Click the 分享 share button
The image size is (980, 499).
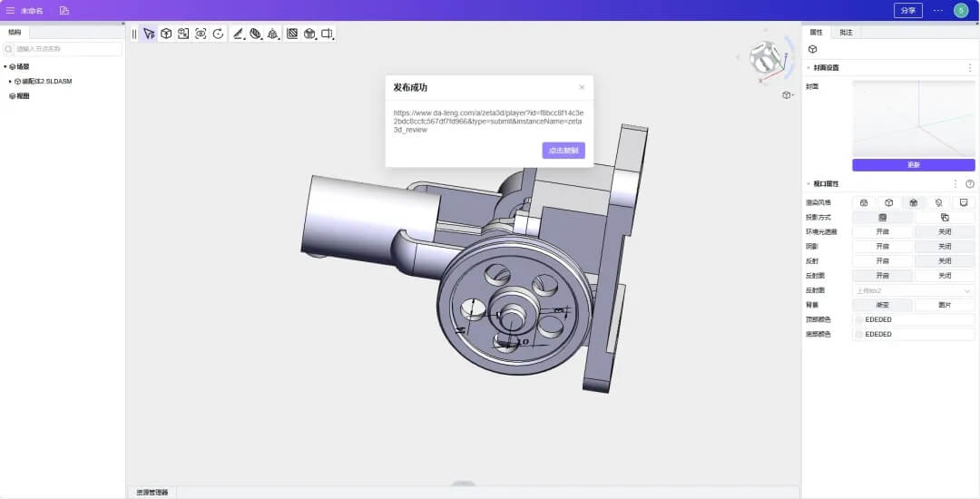point(908,11)
